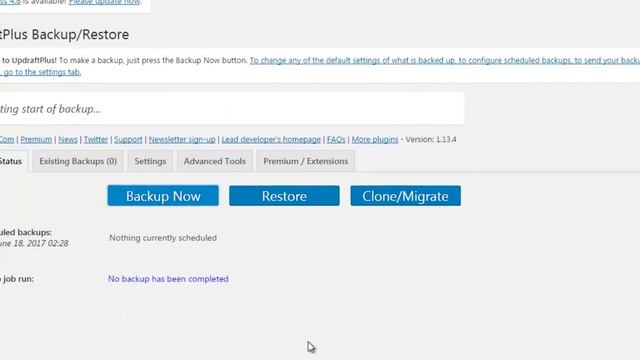
Task: Click the 'To change any of the default settings' link
Action: (x=445, y=60)
